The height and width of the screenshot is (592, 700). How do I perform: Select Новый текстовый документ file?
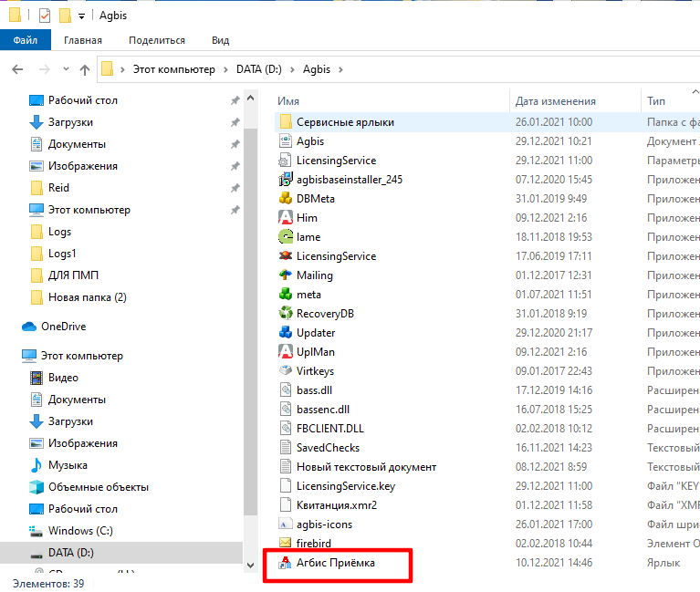pos(366,467)
